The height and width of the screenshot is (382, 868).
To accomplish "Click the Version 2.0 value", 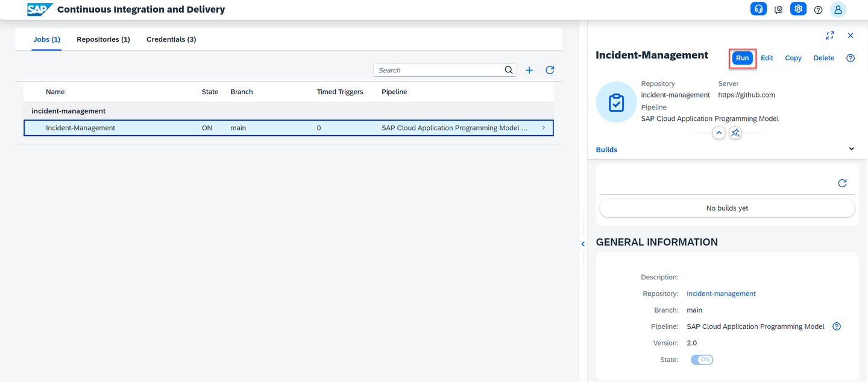I will (692, 343).
